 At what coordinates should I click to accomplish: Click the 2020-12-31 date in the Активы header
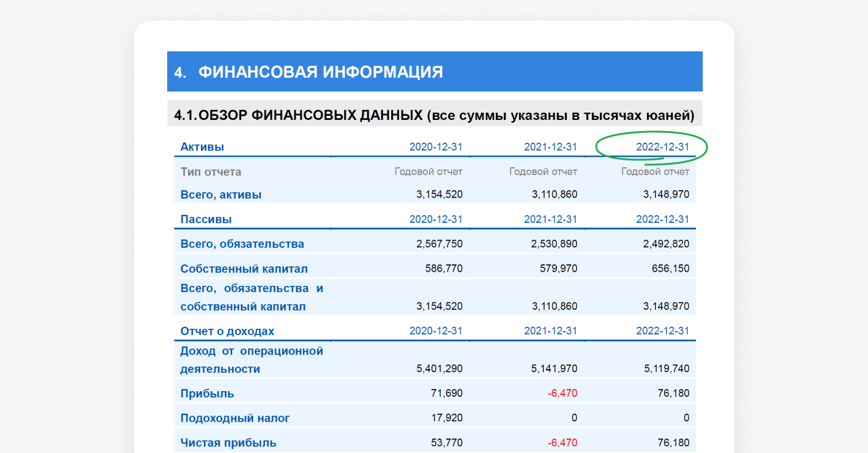point(436,147)
